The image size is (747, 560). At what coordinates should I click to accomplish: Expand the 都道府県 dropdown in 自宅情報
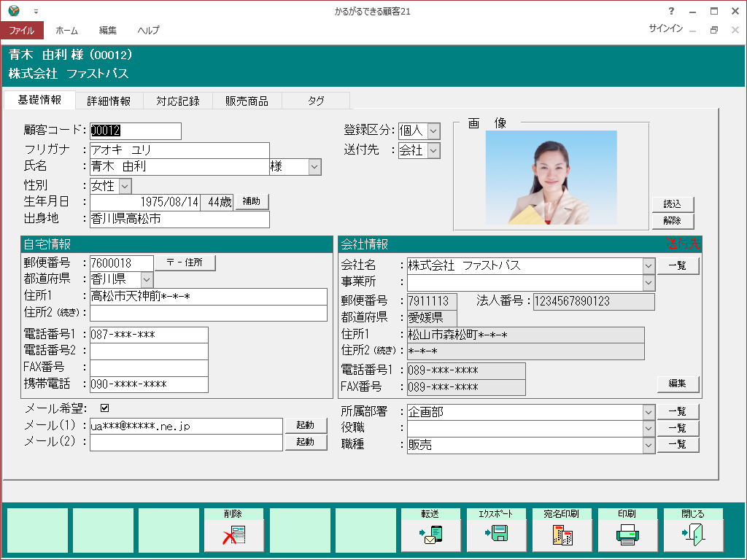(x=147, y=279)
